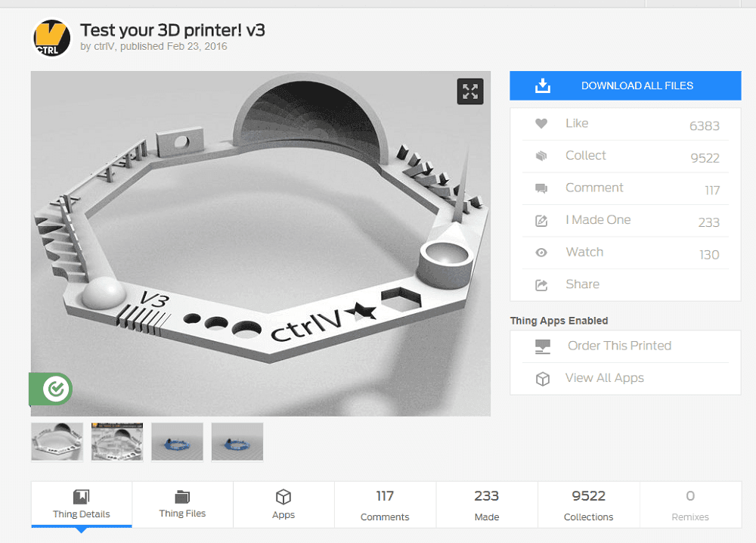Open the 233 Made tab
The height and width of the screenshot is (543, 756).
click(x=486, y=504)
